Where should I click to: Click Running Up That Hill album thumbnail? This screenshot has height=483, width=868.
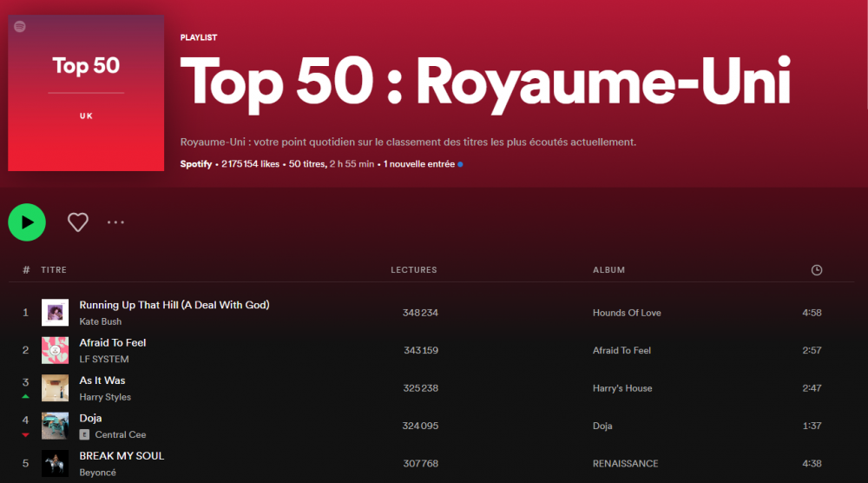click(55, 313)
